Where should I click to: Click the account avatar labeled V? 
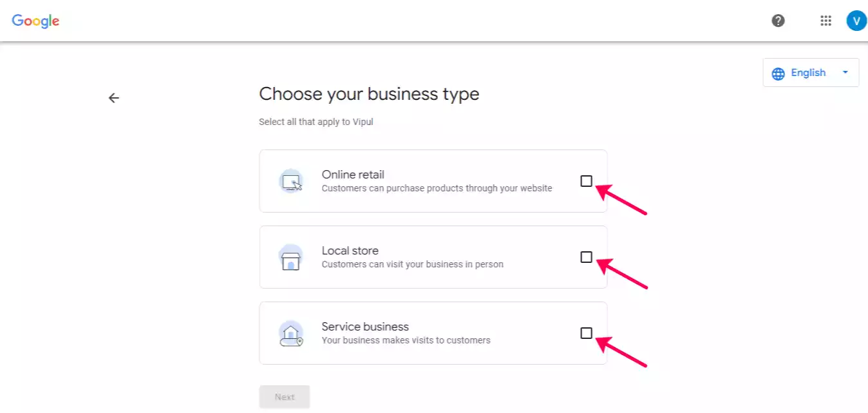(x=856, y=21)
